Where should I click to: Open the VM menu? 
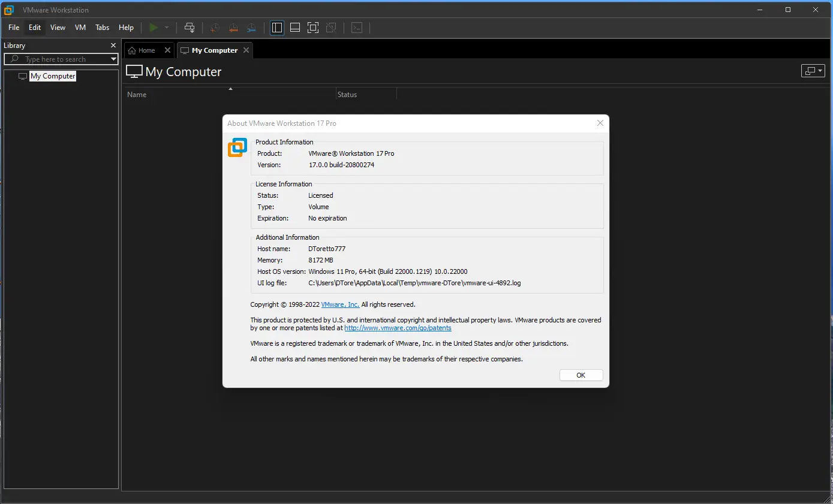coord(80,27)
